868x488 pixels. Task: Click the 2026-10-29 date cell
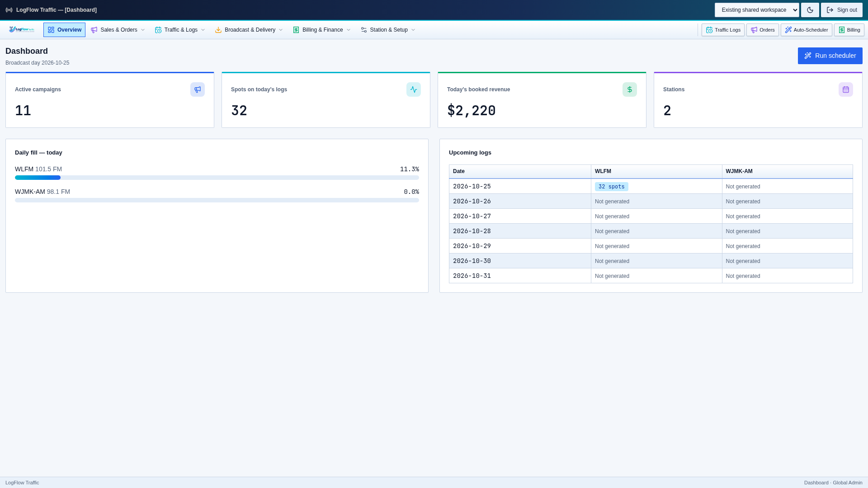(520, 246)
